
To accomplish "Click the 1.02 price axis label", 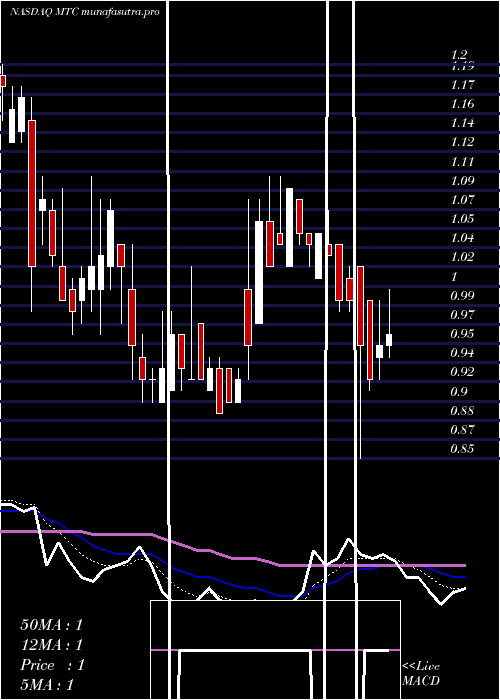I will pos(462,257).
